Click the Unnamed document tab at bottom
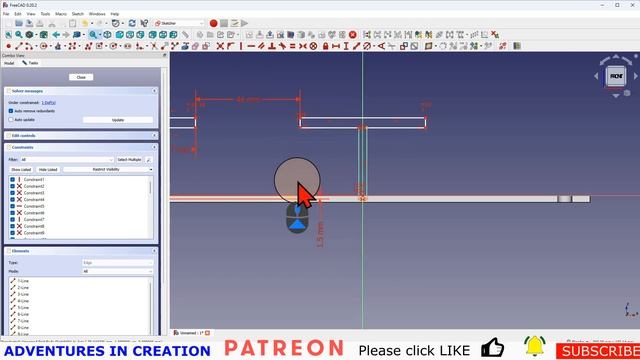The width and height of the screenshot is (640, 360). click(191, 333)
